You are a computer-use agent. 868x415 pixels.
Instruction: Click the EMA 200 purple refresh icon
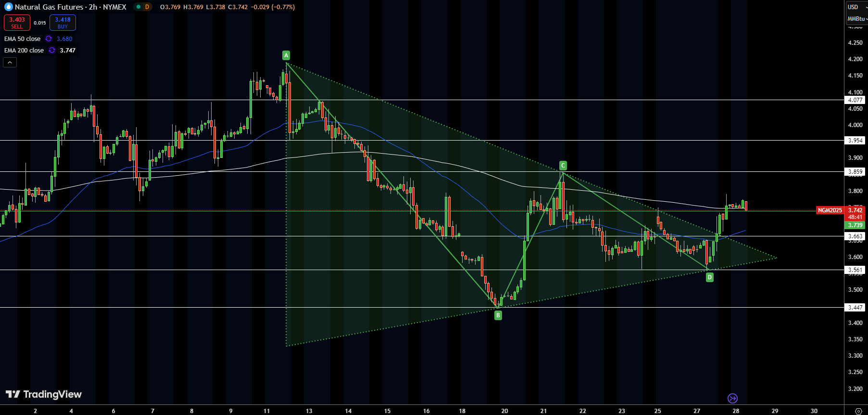(x=52, y=50)
